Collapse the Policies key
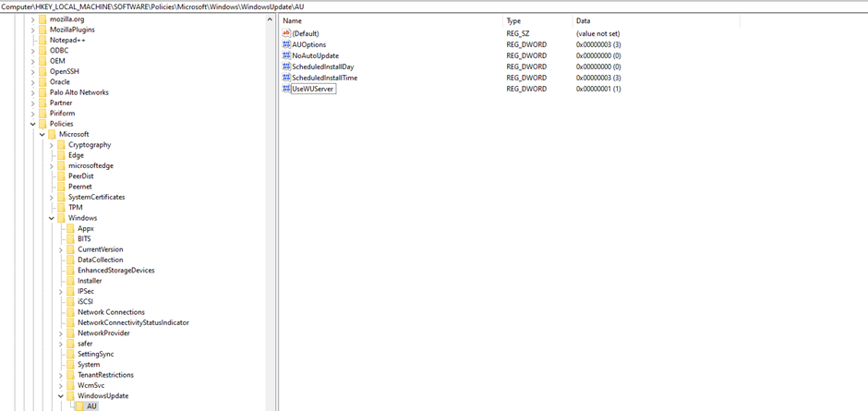The height and width of the screenshot is (411, 868). (x=32, y=124)
